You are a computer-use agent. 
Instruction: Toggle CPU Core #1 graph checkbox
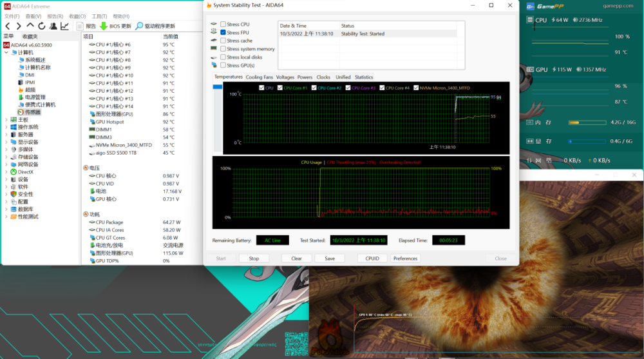pos(279,88)
